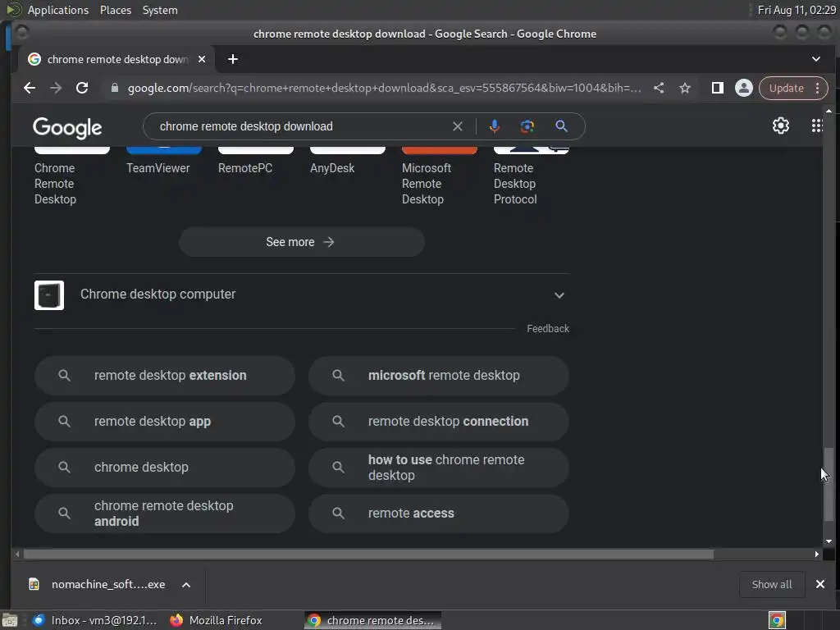This screenshot has height=630, width=840.
Task: Open a new tab with plus
Action: point(232,59)
